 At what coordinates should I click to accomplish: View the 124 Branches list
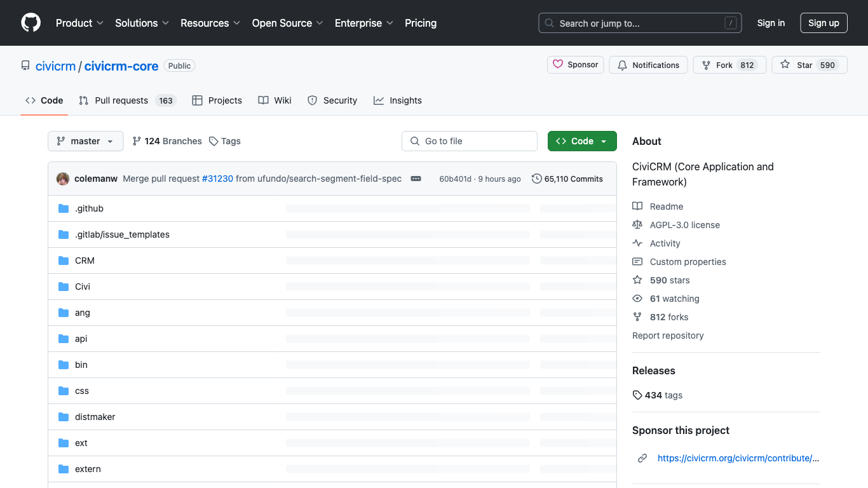click(x=167, y=141)
